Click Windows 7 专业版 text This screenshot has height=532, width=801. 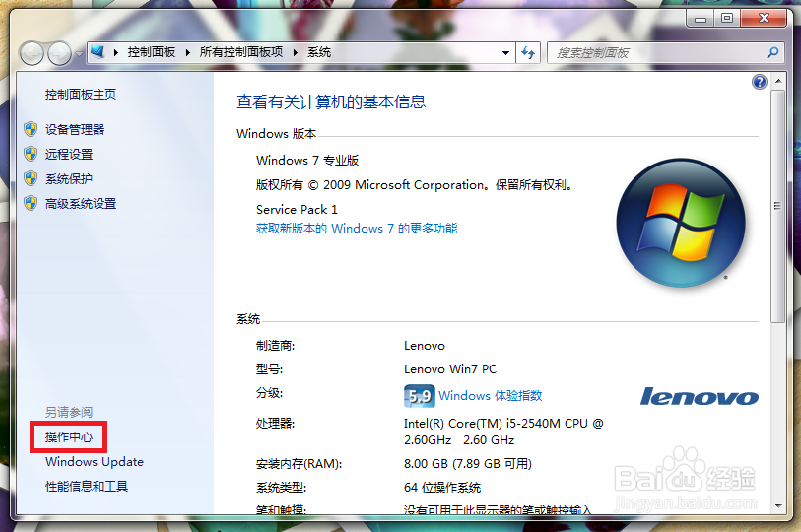(307, 160)
